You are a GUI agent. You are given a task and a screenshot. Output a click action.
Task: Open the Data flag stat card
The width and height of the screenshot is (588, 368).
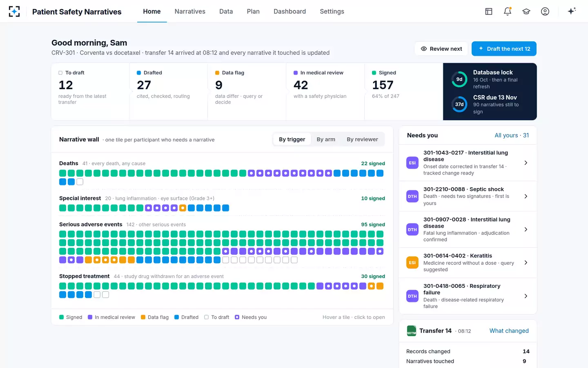[x=247, y=92]
